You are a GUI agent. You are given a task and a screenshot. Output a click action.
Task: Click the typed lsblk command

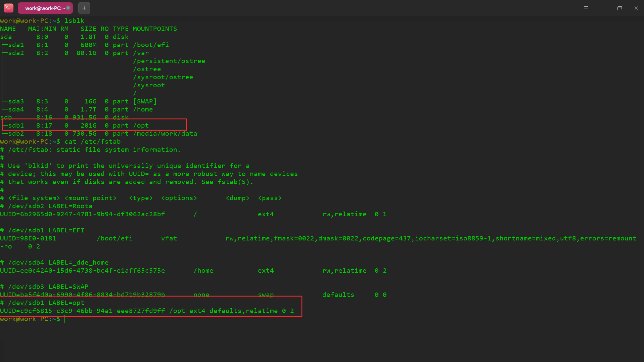(x=74, y=21)
